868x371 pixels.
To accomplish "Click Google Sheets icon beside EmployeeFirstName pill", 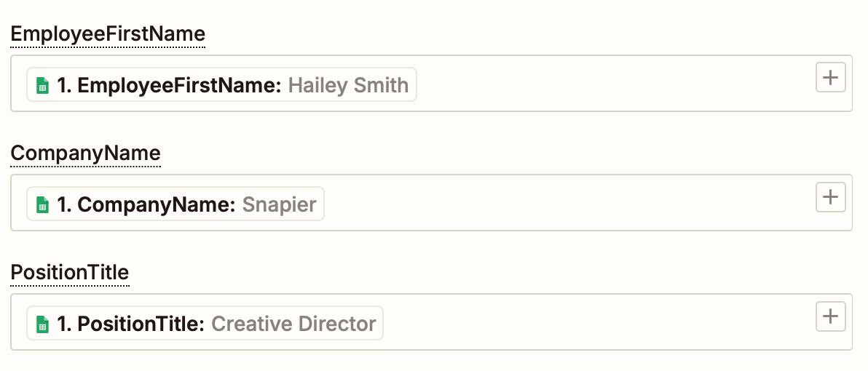I will point(43,85).
